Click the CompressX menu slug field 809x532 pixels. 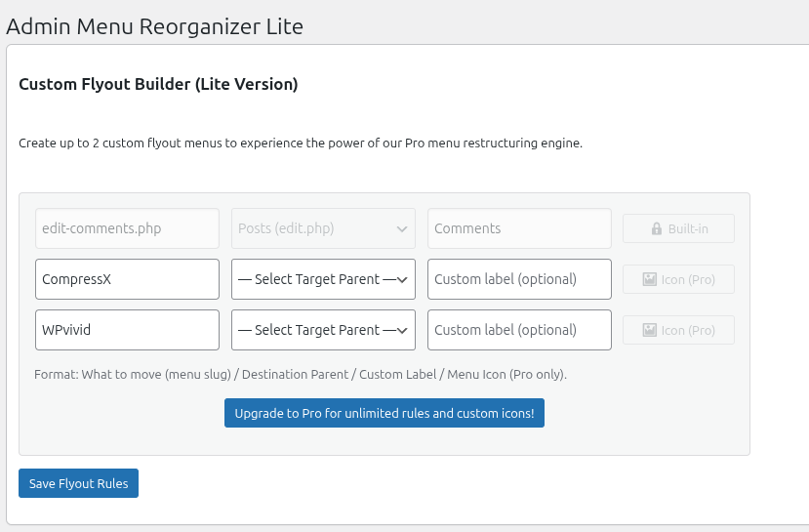pyautogui.click(x=127, y=279)
